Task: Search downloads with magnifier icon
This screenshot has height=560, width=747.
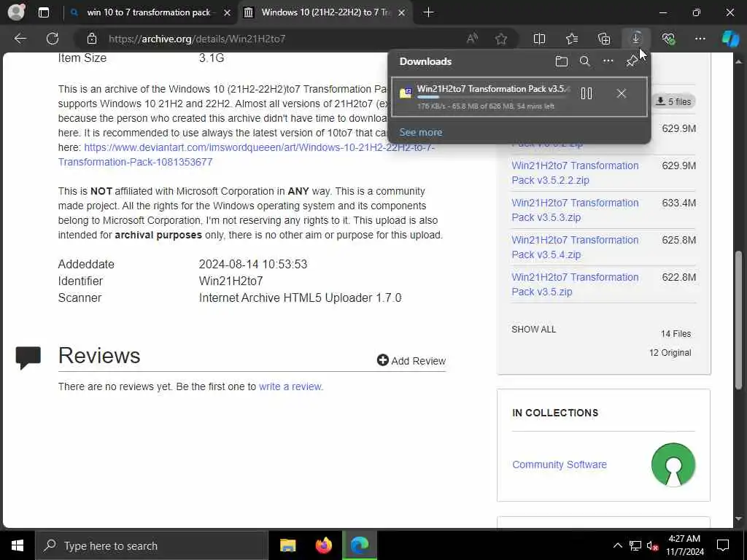Action: click(x=584, y=61)
